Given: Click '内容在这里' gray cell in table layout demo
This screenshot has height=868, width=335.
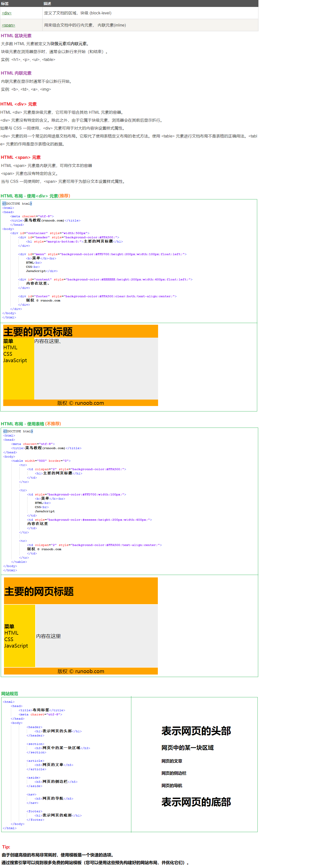Looking at the screenshot, I should tap(96, 636).
